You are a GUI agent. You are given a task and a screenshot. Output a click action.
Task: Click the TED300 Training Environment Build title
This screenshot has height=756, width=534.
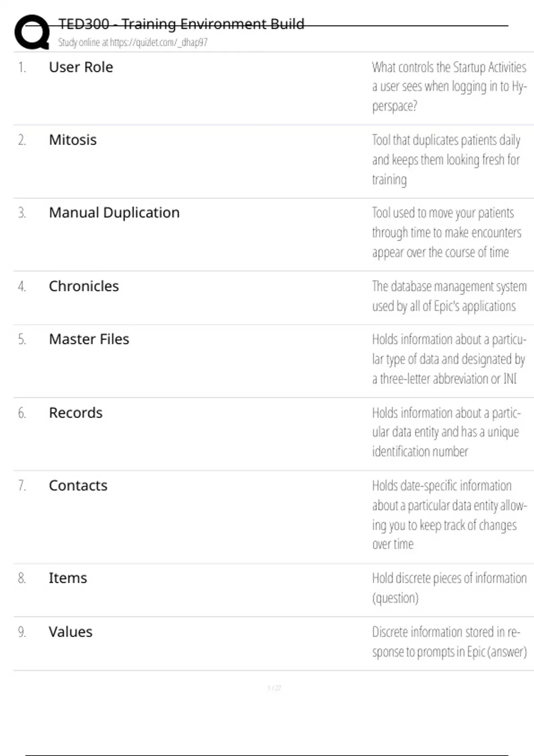[x=181, y=24]
